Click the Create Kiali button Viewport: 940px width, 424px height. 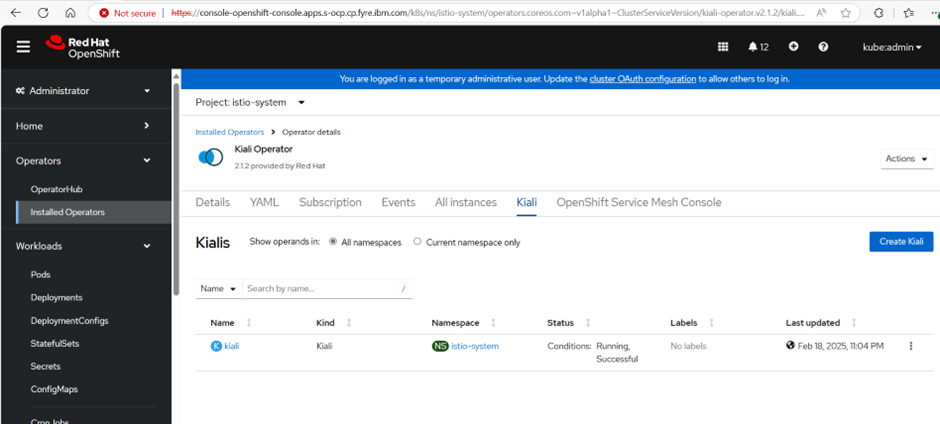coord(901,241)
